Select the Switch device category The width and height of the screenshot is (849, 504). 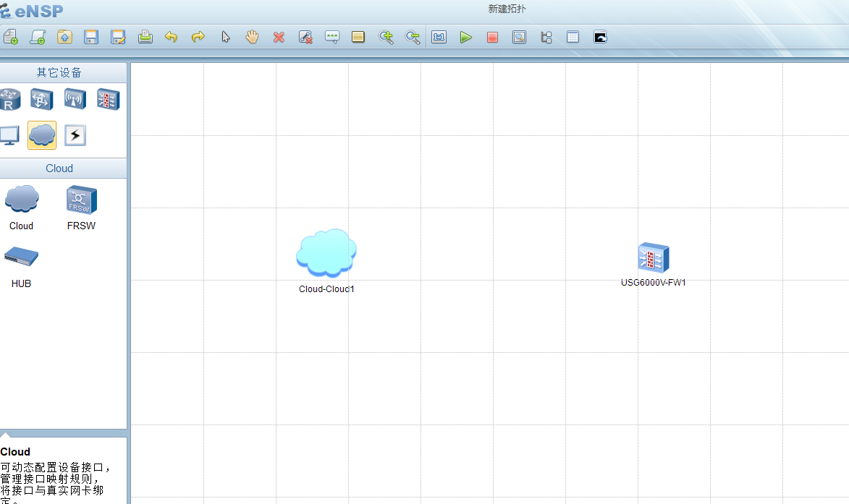pyautogui.click(x=41, y=99)
